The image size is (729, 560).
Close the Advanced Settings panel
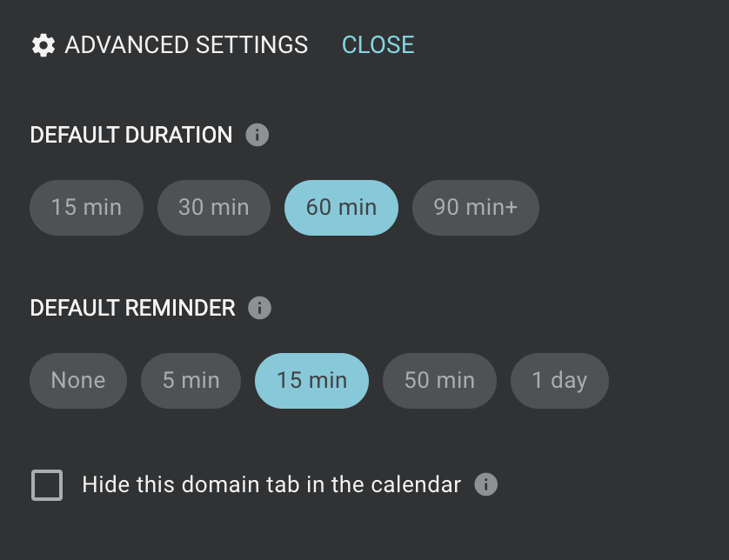tap(378, 45)
